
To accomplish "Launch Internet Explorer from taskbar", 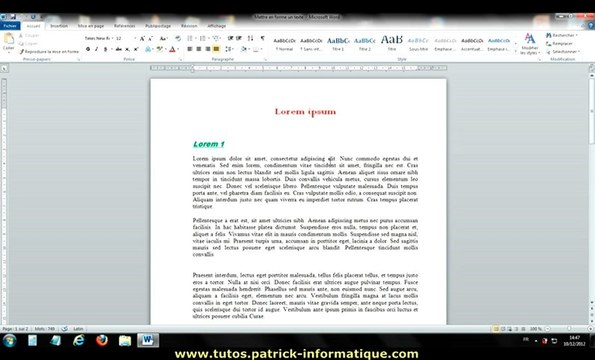I will (79, 340).
